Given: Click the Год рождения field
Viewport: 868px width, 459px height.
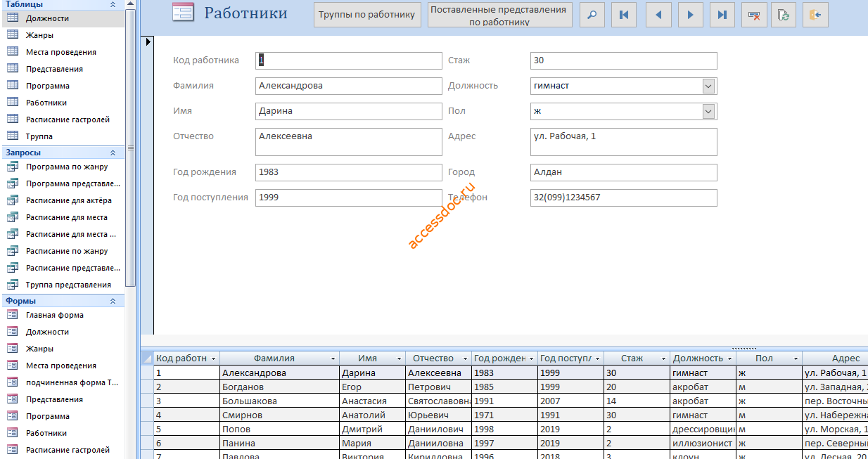Looking at the screenshot, I should point(349,172).
